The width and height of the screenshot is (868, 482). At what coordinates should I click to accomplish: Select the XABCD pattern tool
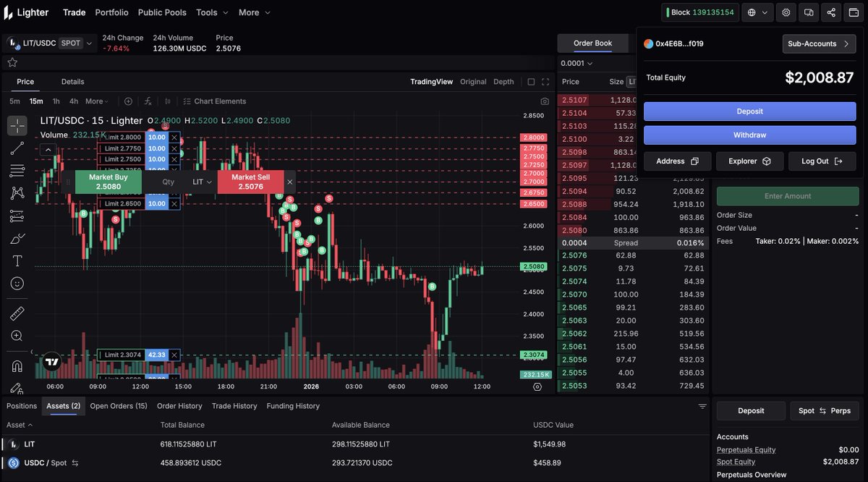pos(17,193)
